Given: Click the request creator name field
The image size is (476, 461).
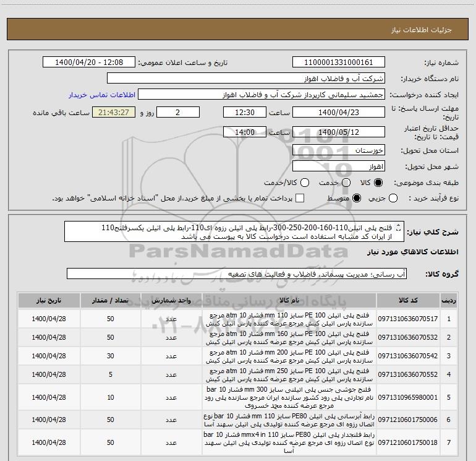Looking at the screenshot, I should pos(261,95).
